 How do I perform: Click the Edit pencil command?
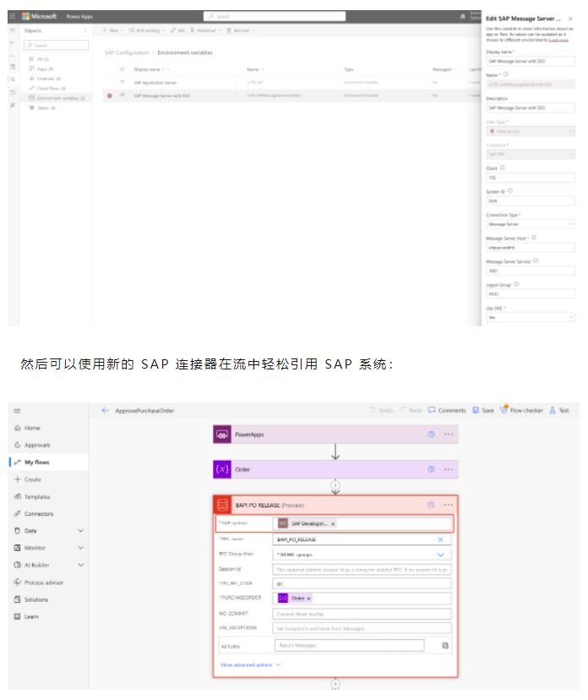[177, 30]
